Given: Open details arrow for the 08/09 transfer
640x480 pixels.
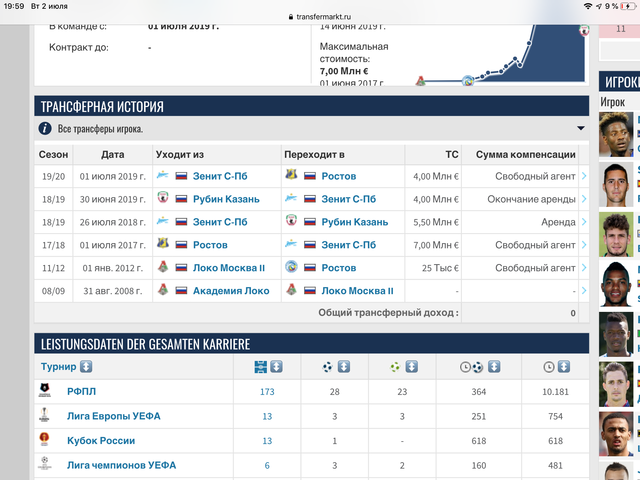Looking at the screenshot, I should 584,291.
